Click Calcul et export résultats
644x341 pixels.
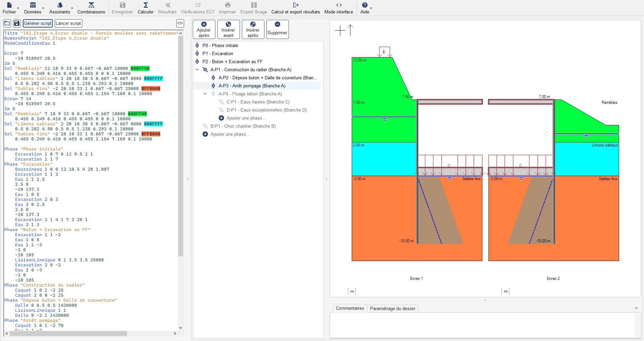(x=295, y=8)
